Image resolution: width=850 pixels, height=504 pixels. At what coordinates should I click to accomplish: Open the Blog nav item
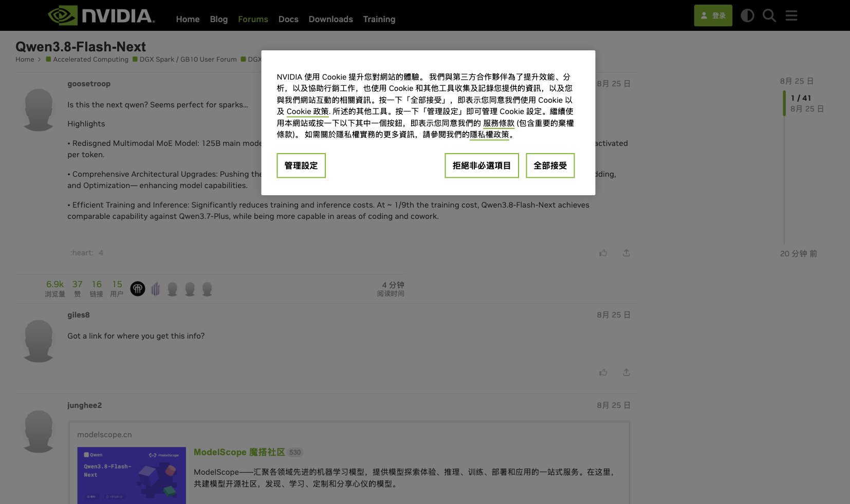click(x=219, y=19)
